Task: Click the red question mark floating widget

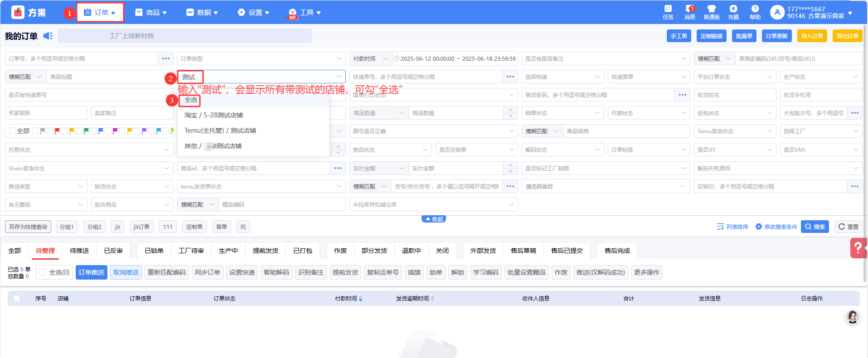Action: (858, 248)
